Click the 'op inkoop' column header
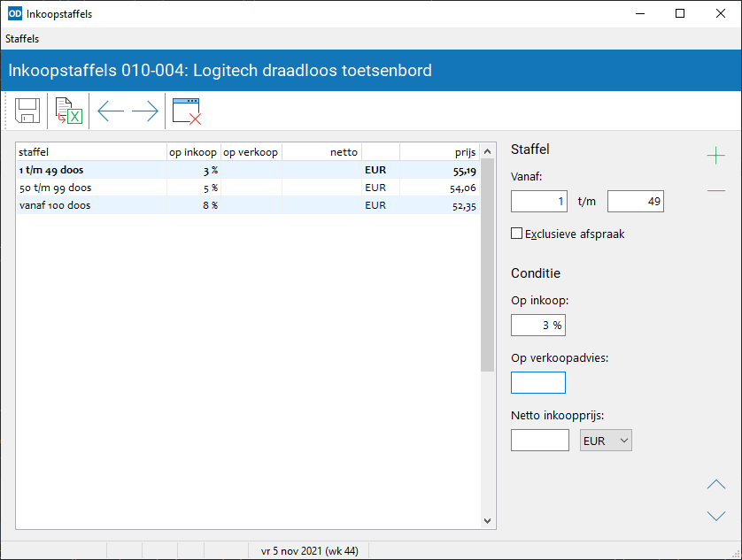Screen dimensions: 742x560 194,152
